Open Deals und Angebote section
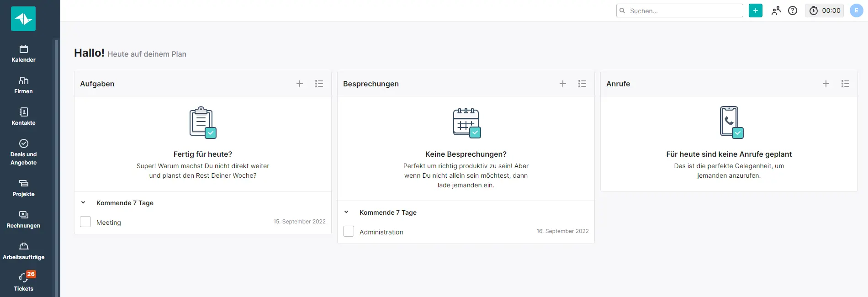 click(23, 152)
